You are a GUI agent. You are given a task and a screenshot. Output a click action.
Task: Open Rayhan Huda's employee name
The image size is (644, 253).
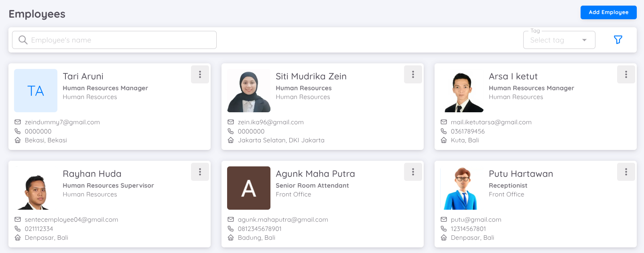point(92,174)
